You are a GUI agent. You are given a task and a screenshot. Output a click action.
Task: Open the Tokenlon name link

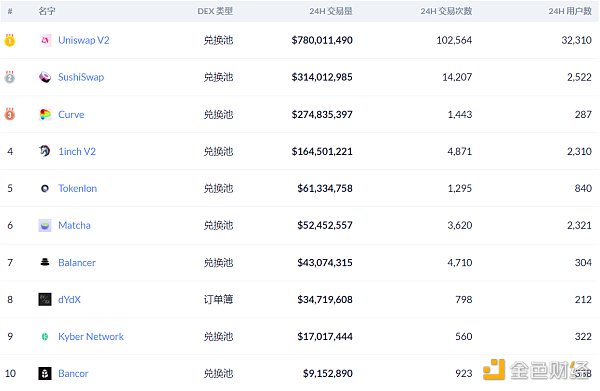click(78, 188)
